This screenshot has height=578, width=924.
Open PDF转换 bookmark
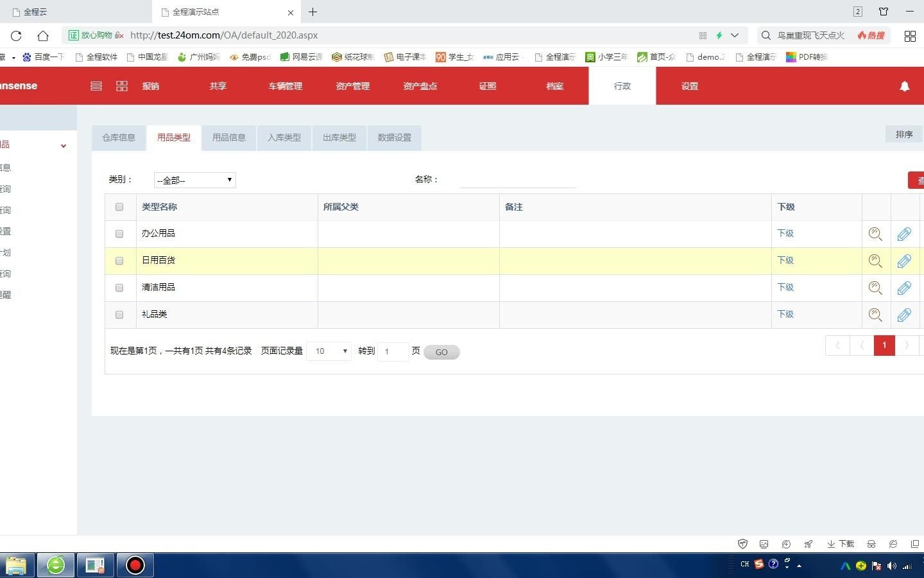[807, 57]
